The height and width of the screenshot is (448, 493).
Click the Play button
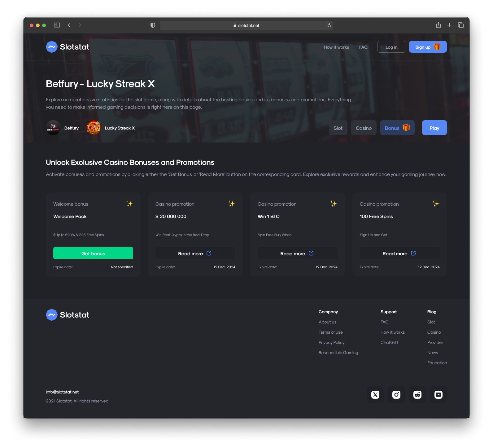(x=434, y=128)
